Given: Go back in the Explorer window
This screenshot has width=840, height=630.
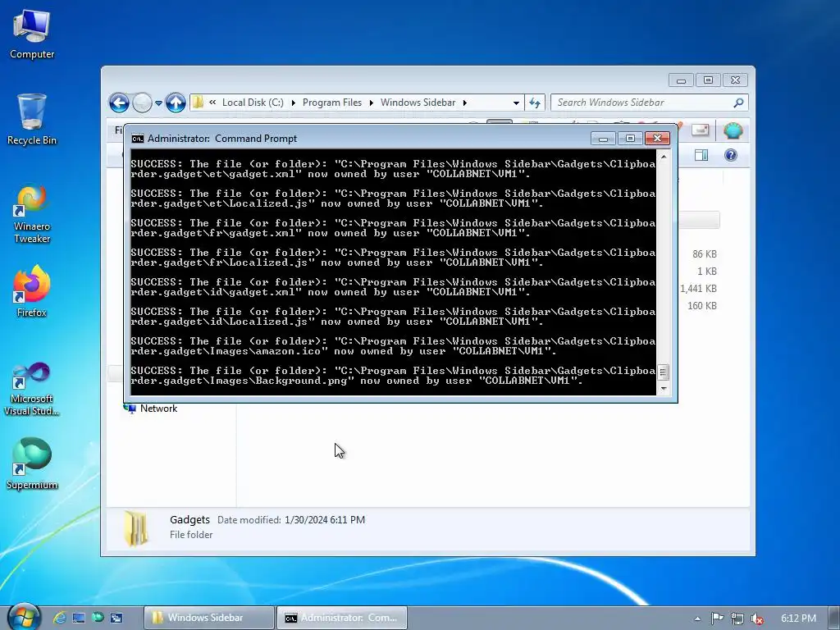Looking at the screenshot, I should tap(119, 103).
